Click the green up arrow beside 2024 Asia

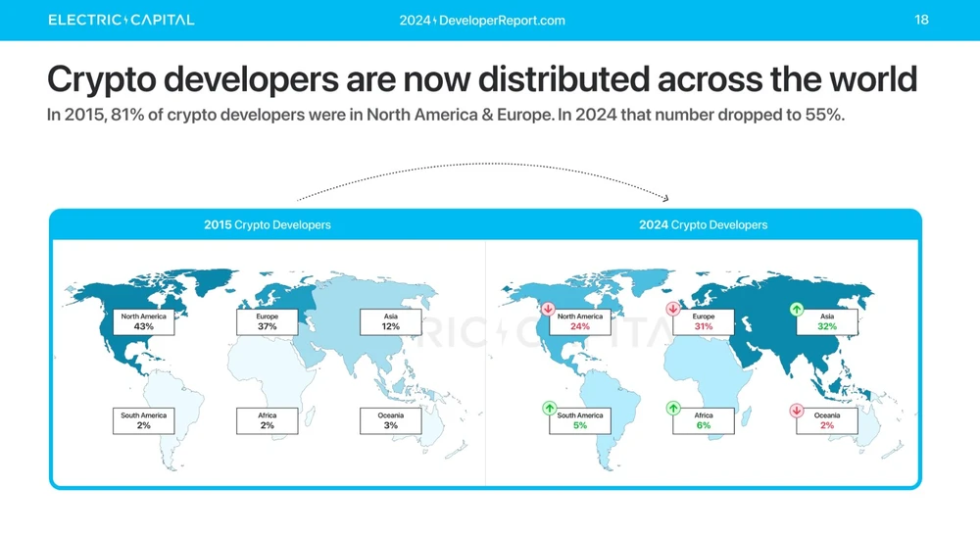click(797, 310)
